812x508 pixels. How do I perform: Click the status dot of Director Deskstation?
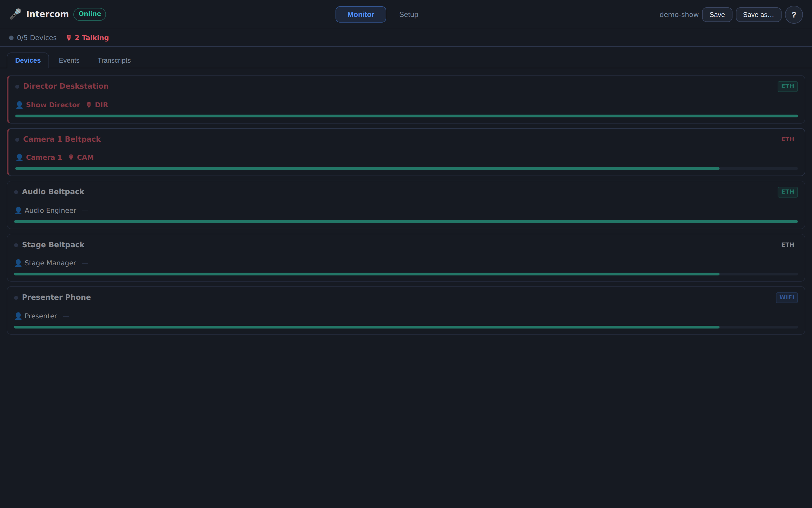pos(17,87)
